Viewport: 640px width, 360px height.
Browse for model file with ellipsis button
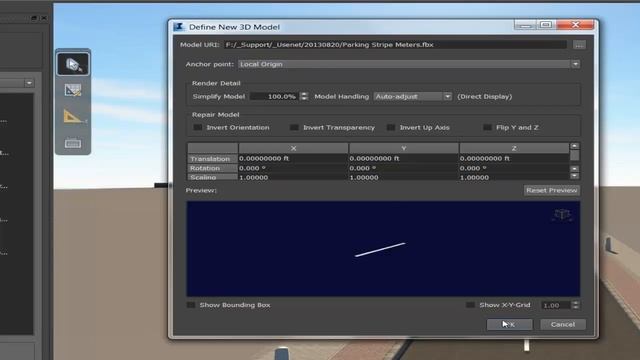tap(579, 45)
